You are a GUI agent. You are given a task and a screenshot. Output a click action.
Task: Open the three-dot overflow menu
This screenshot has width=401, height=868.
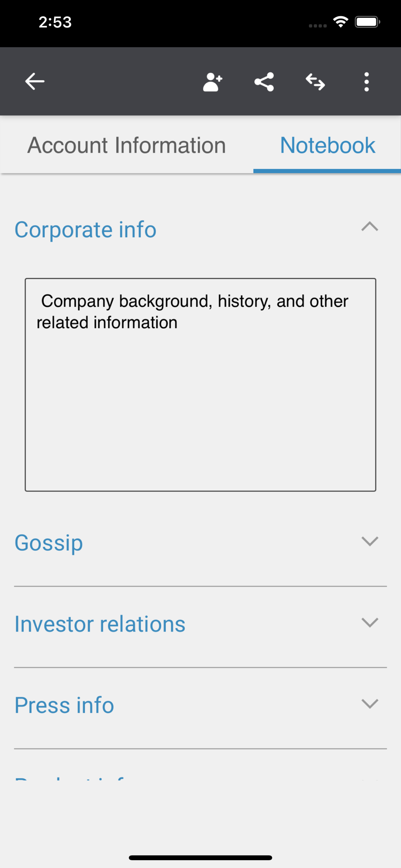pos(367,82)
